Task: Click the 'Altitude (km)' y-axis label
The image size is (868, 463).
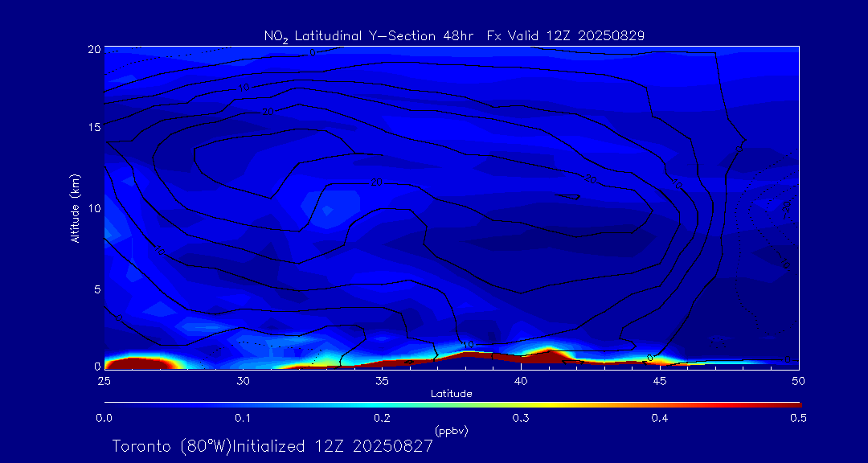Action: tap(76, 207)
